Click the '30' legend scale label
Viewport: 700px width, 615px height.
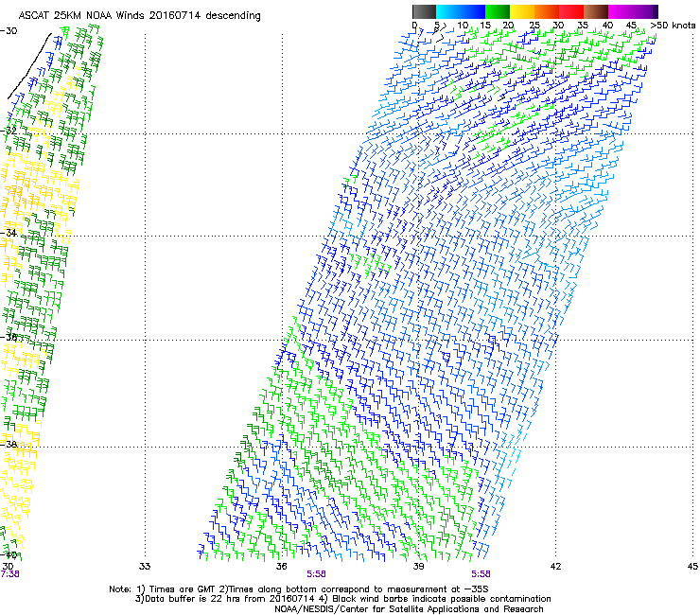[x=558, y=26]
